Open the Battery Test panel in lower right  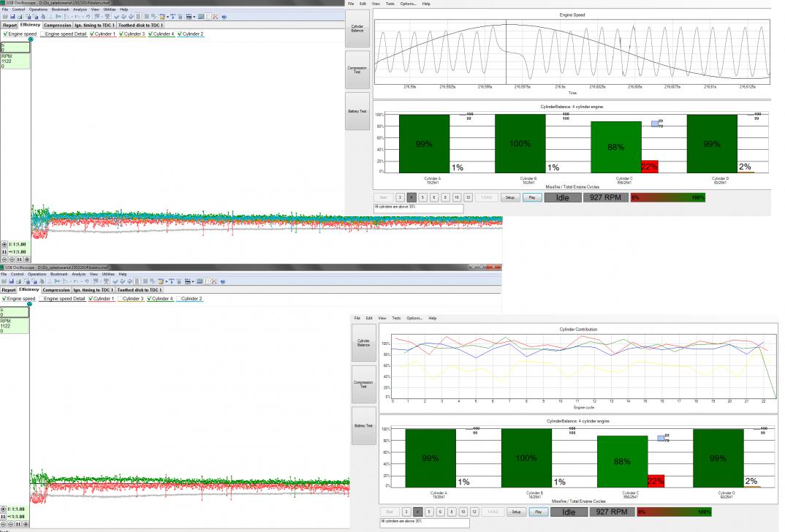tap(364, 426)
